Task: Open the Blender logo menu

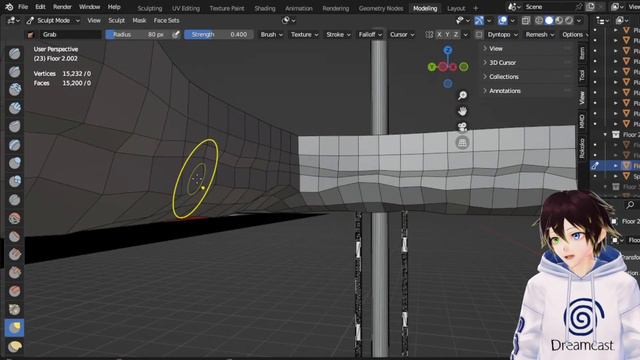Action: 9,7
